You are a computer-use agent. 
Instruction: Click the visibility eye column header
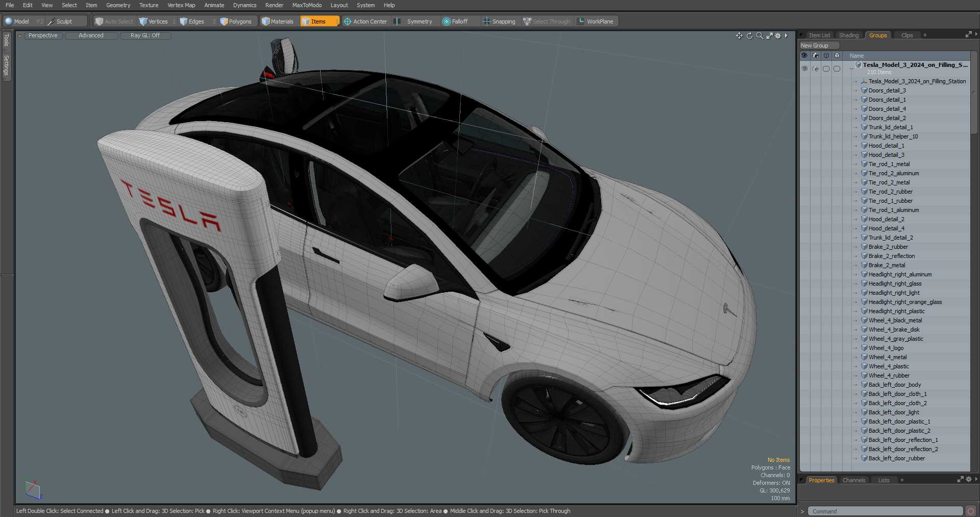(804, 56)
